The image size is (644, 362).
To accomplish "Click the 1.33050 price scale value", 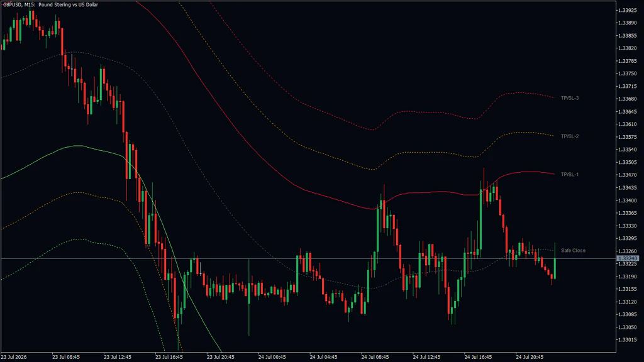I will tap(628, 327).
